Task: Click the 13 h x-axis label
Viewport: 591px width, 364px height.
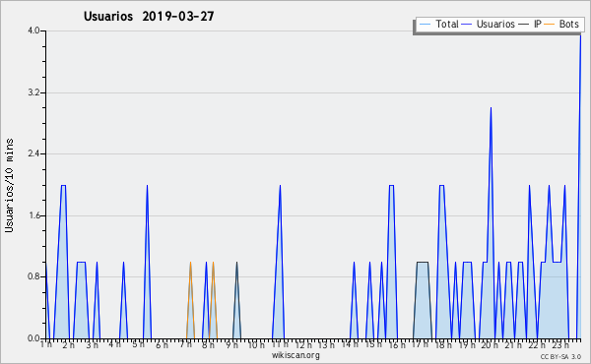Action: pyautogui.click(x=326, y=345)
